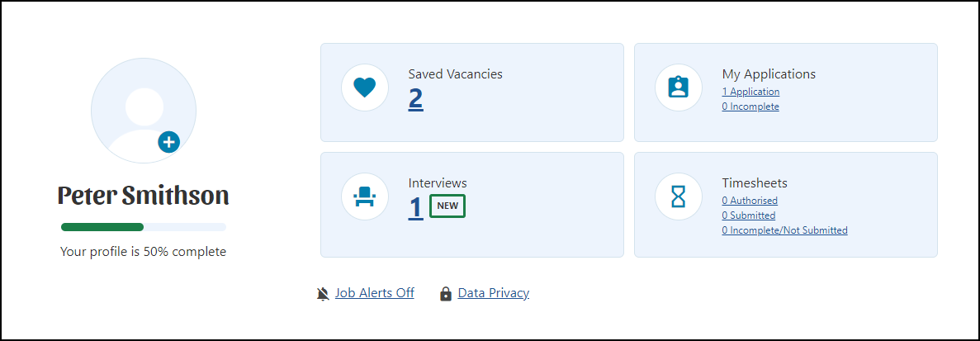980x341 pixels.
Task: Click the badge My Applications icon
Action: [x=679, y=88]
